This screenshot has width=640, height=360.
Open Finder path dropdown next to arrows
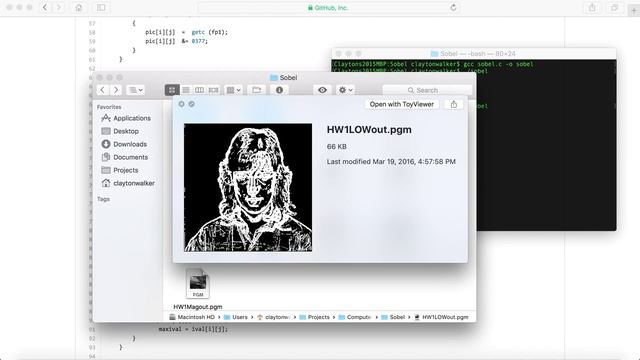pos(136,90)
